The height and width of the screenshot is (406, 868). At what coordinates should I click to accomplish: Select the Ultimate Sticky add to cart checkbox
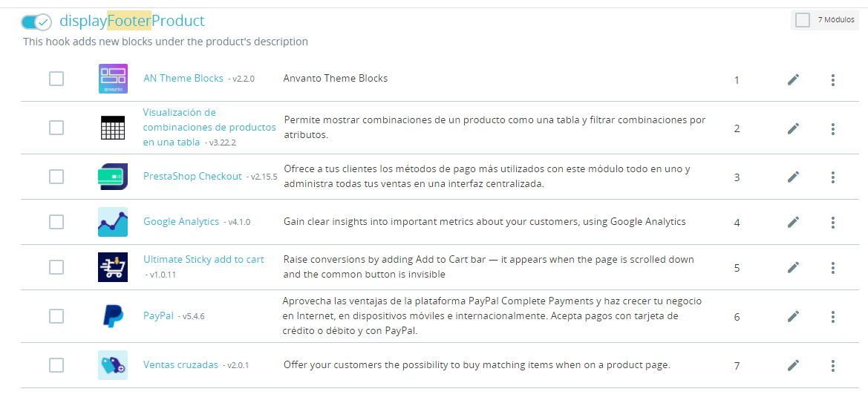(56, 267)
